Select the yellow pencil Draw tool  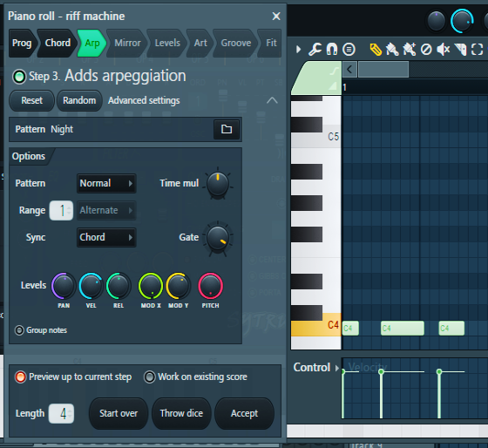click(376, 50)
